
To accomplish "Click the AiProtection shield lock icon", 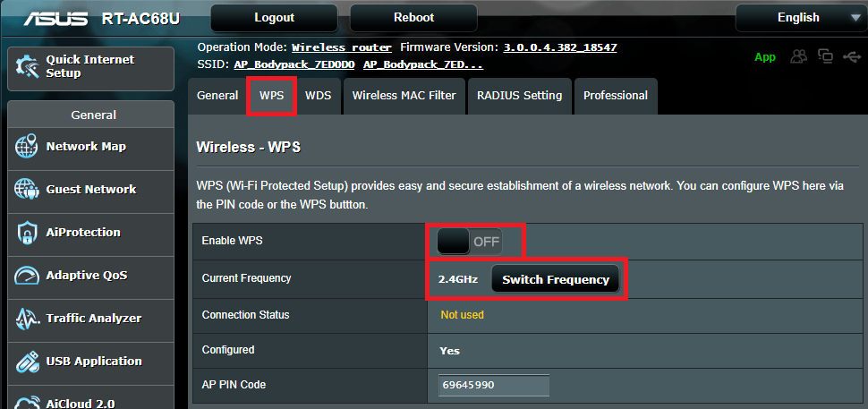I will (27, 233).
